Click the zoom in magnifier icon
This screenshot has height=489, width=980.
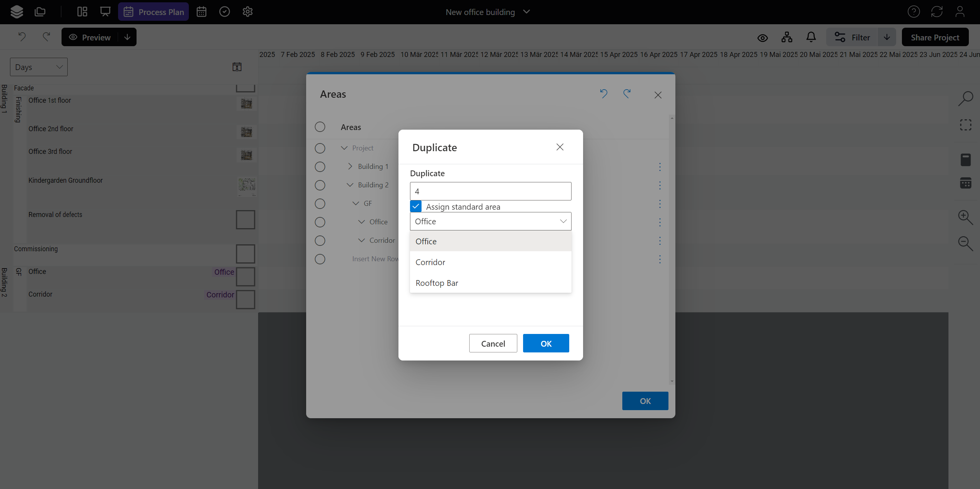pos(965,217)
